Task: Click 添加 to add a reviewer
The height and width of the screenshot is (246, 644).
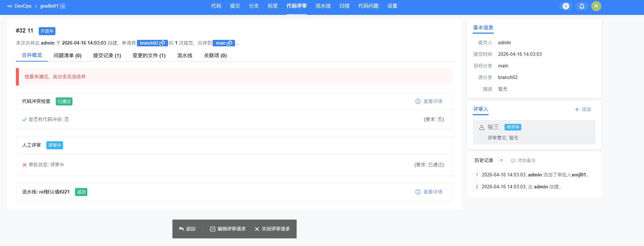Action: 583,109
